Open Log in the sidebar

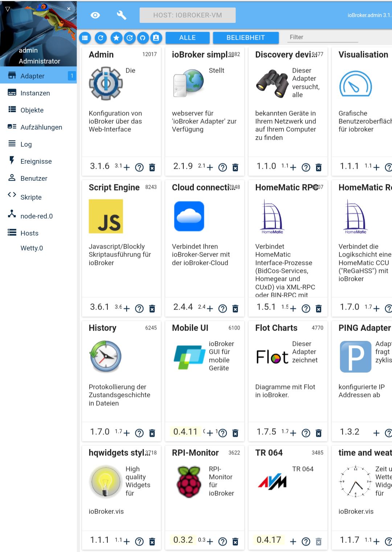[38, 144]
